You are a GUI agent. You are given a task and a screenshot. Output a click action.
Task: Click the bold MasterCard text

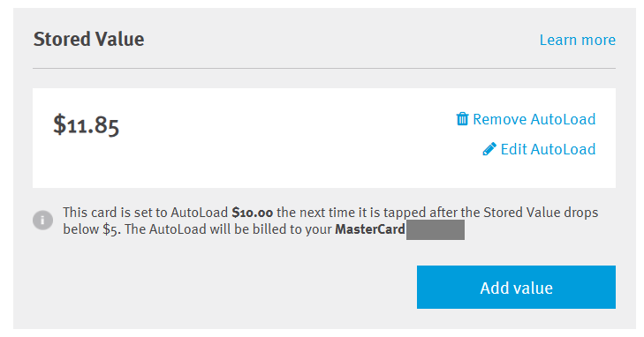pyautogui.click(x=370, y=229)
